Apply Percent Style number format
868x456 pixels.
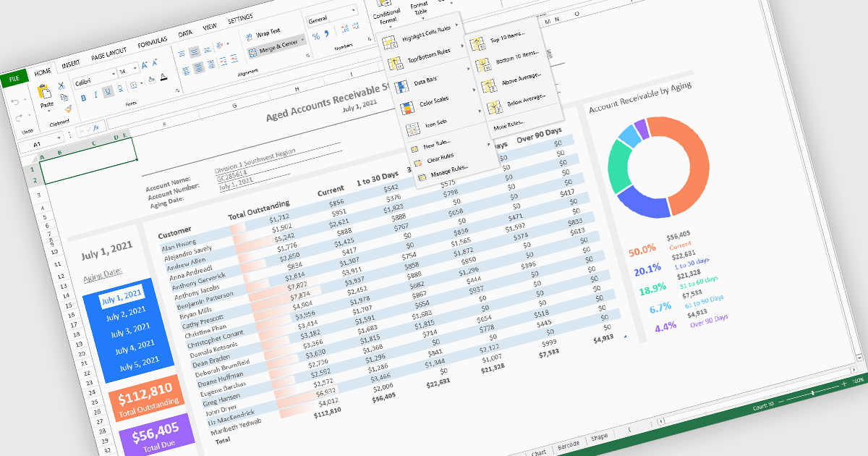point(315,36)
